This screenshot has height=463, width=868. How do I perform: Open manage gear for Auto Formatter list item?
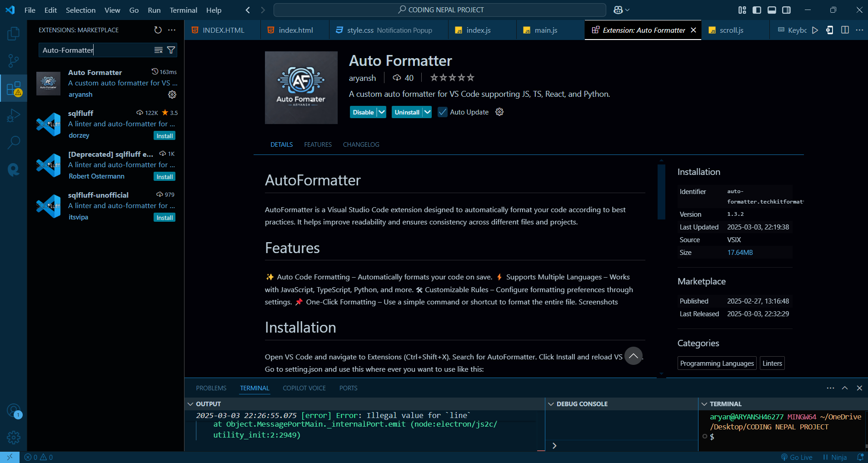(x=172, y=95)
